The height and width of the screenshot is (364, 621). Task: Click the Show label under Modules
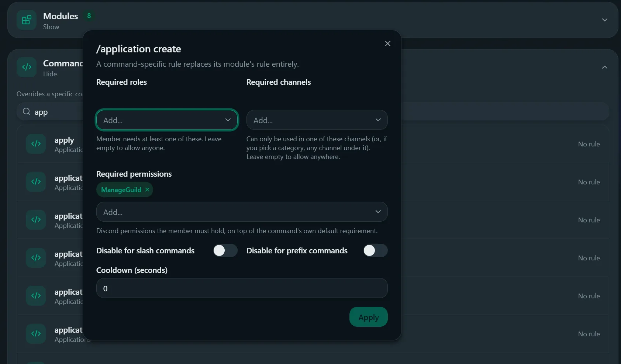point(51,27)
